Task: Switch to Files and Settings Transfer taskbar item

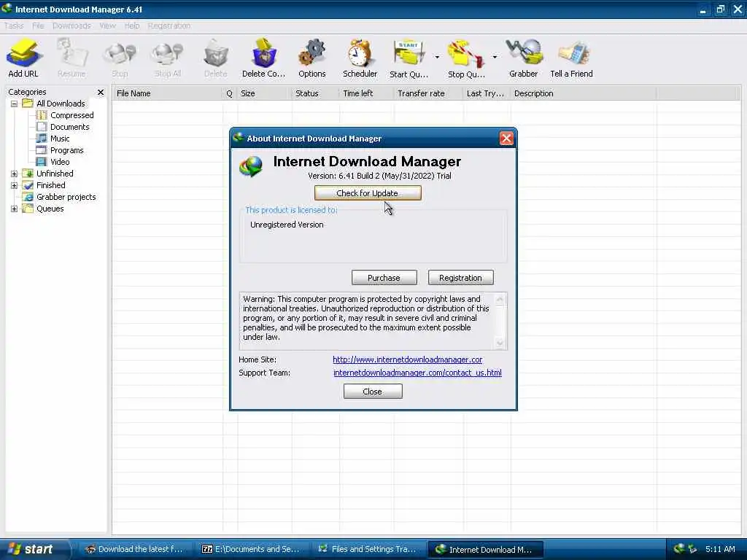Action: click(x=368, y=550)
